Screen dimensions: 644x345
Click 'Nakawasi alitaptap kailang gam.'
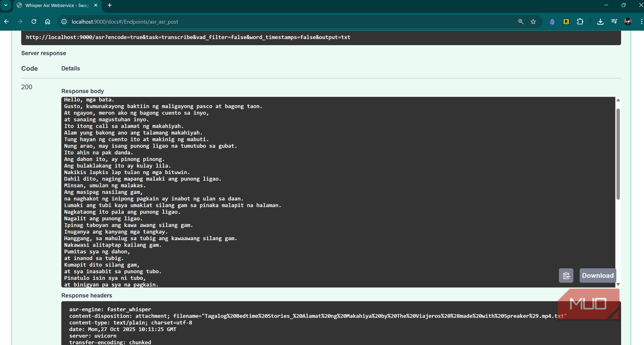coord(113,245)
